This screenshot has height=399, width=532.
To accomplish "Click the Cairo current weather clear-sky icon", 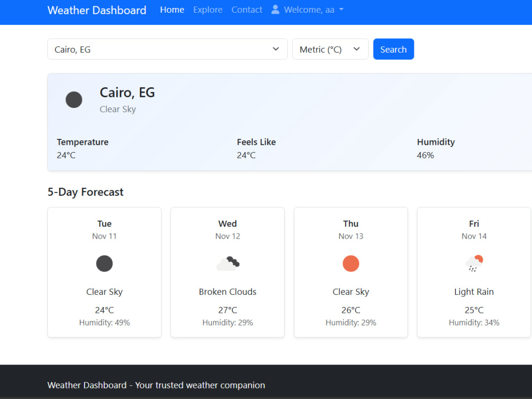I will click(x=74, y=100).
